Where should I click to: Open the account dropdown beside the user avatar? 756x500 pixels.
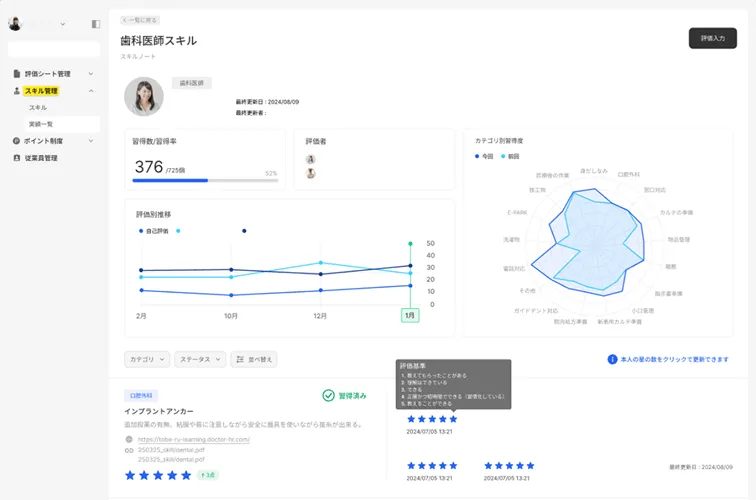[63, 24]
